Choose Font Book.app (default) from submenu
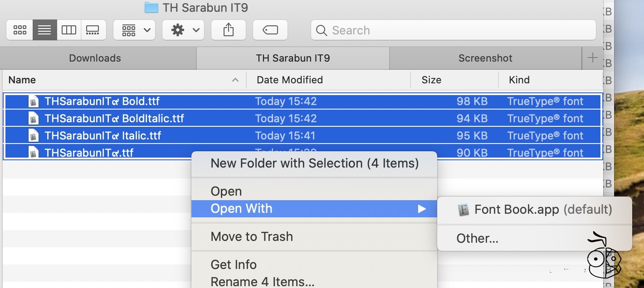Viewport: 644px width, 288px height. click(x=535, y=210)
